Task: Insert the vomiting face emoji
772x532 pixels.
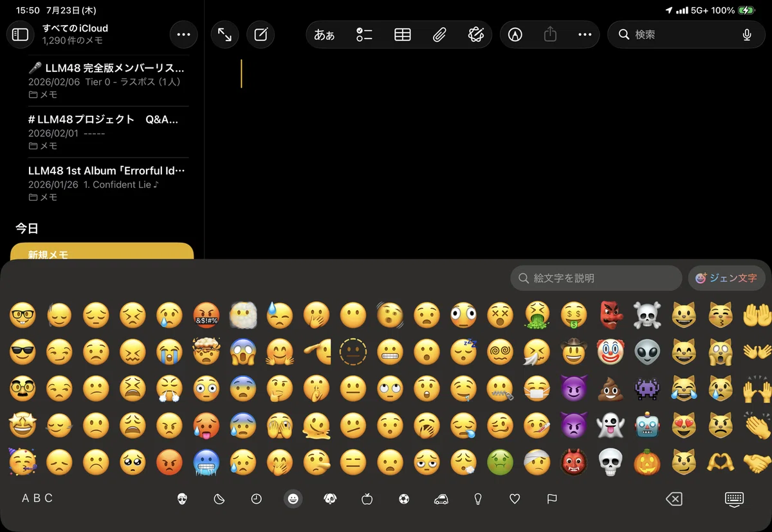Action: pyautogui.click(x=536, y=315)
